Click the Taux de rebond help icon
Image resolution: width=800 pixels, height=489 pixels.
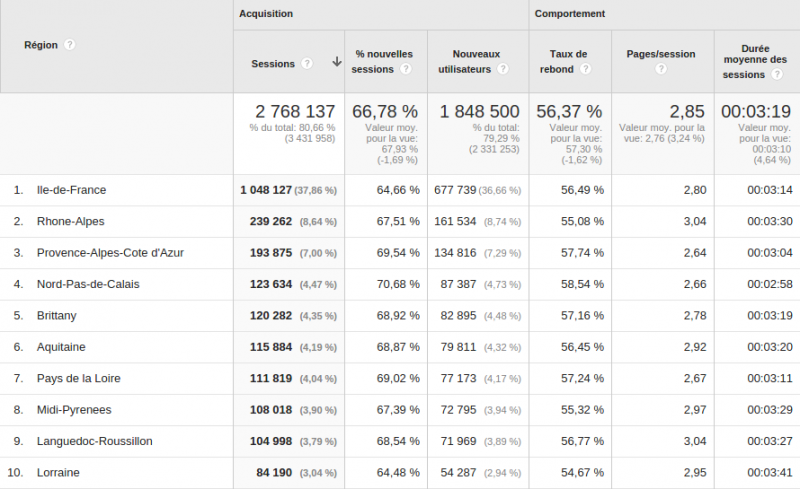tap(585, 70)
